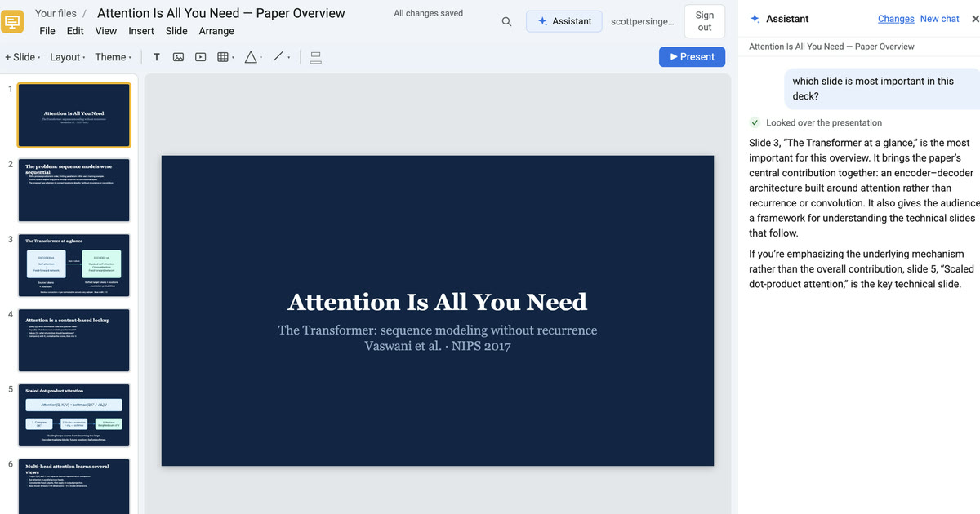The image size is (980, 514).
Task: Expand the line tool dropdown arrow
Action: (289, 58)
